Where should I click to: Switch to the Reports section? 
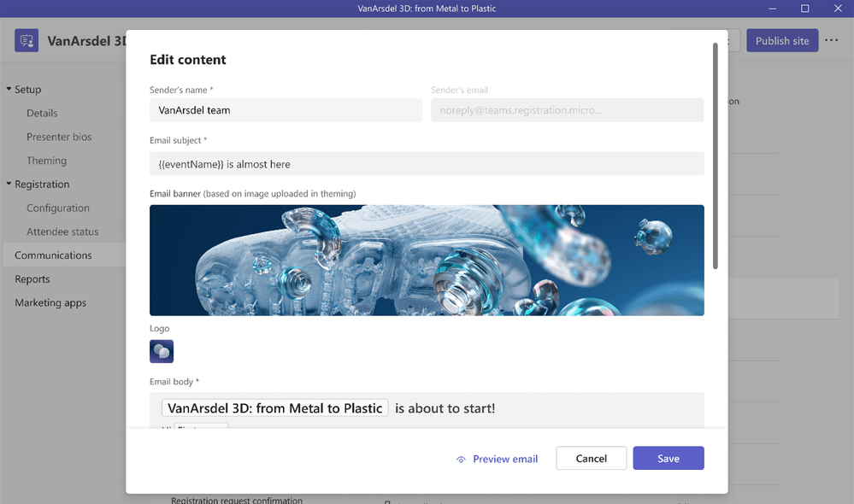pos(32,279)
